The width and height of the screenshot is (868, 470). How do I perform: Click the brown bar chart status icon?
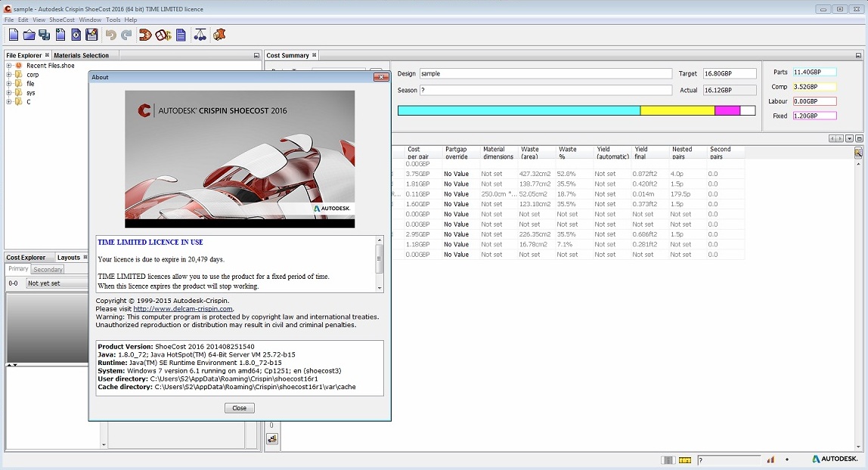tap(770, 459)
